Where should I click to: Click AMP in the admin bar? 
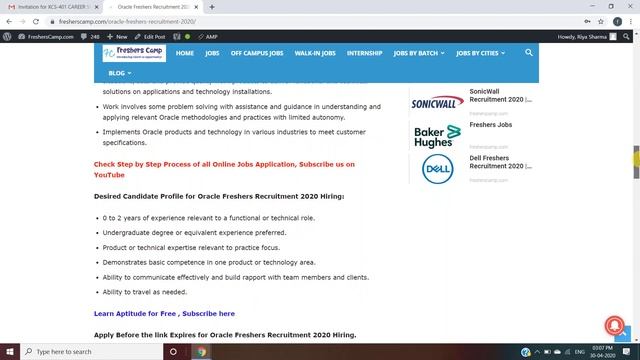[x=208, y=36]
